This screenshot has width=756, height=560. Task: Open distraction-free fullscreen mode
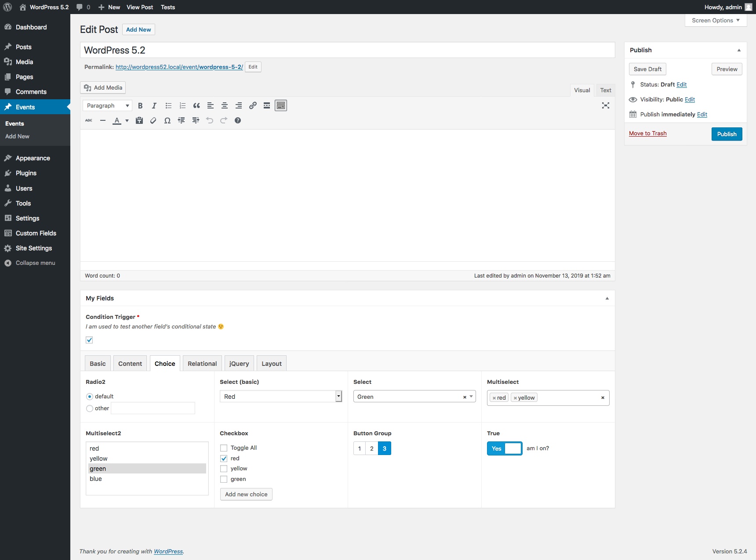tap(606, 105)
